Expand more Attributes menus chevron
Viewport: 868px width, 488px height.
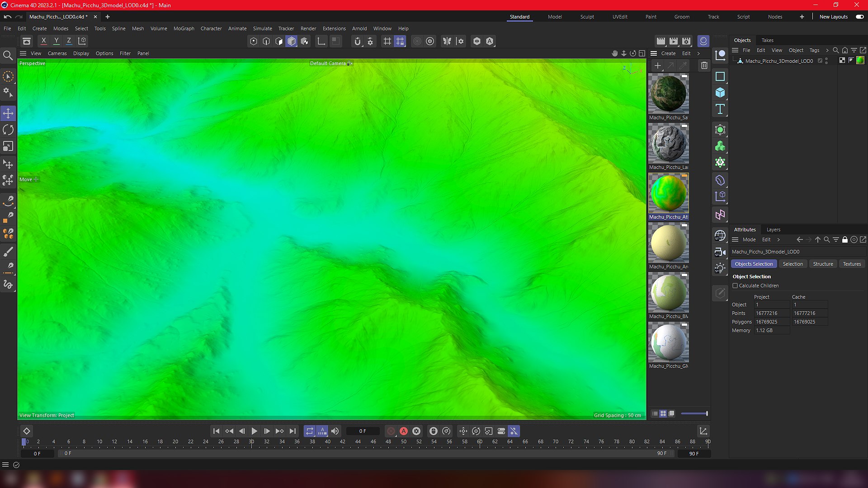(778, 239)
